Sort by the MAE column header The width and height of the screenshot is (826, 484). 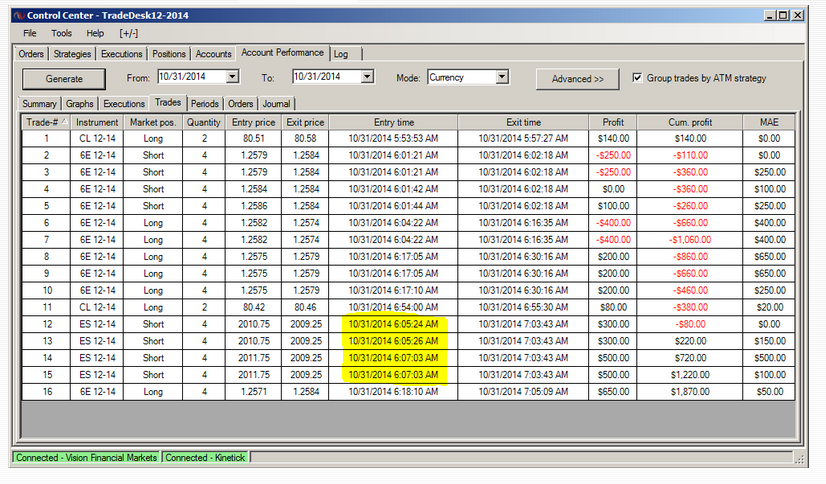(x=769, y=122)
